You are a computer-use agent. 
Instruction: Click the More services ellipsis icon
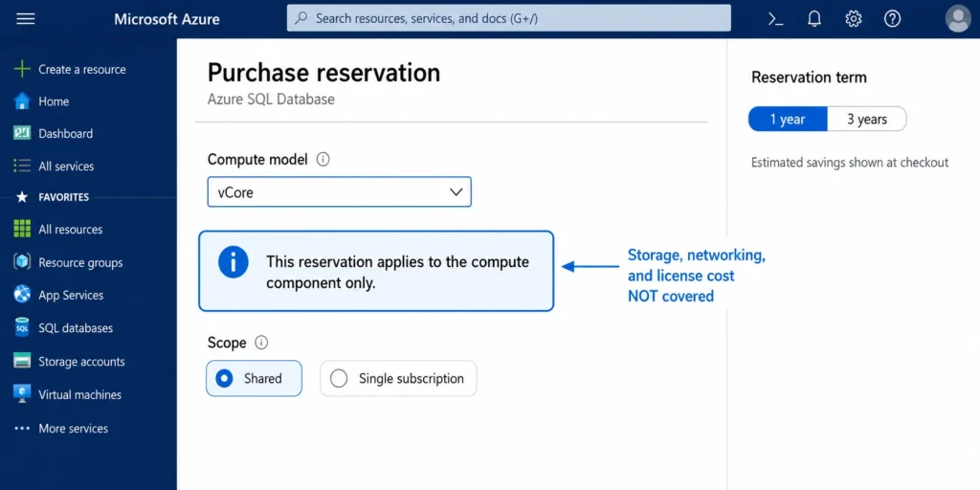click(x=22, y=428)
